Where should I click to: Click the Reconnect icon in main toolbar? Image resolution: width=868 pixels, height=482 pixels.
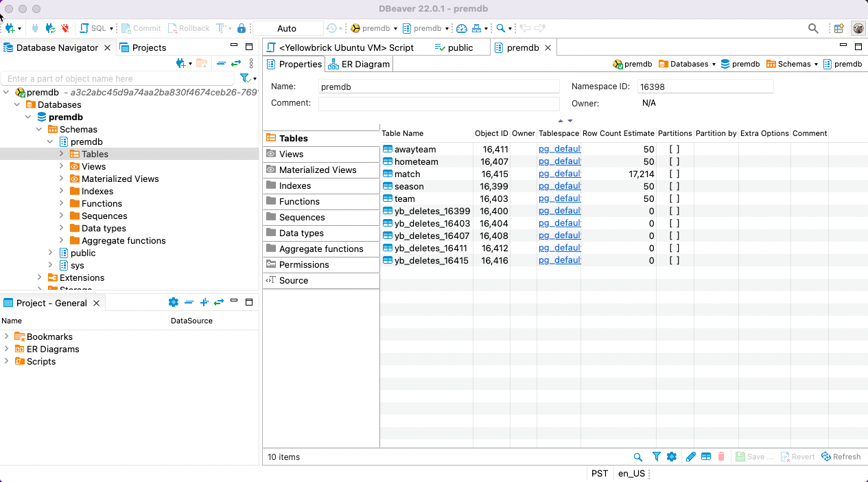tap(50, 28)
